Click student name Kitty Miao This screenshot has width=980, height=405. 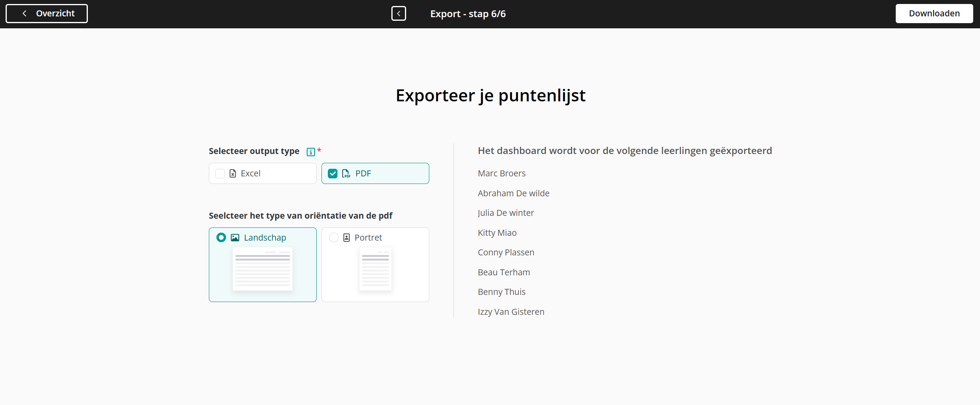(x=497, y=233)
